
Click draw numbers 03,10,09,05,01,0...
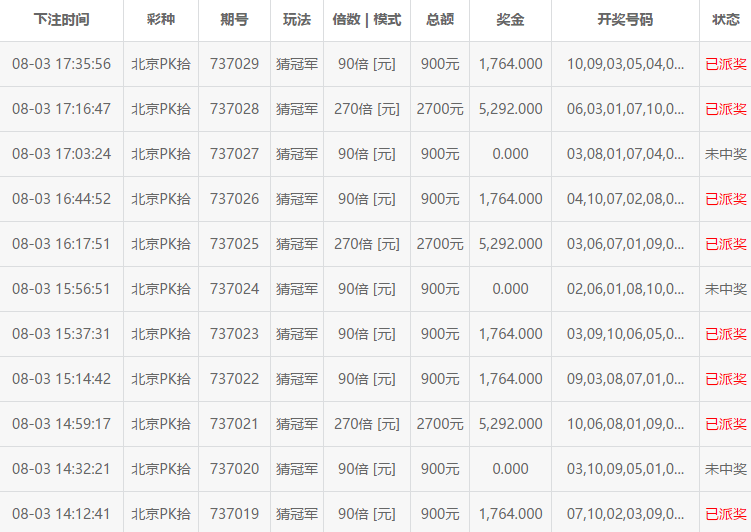625,469
